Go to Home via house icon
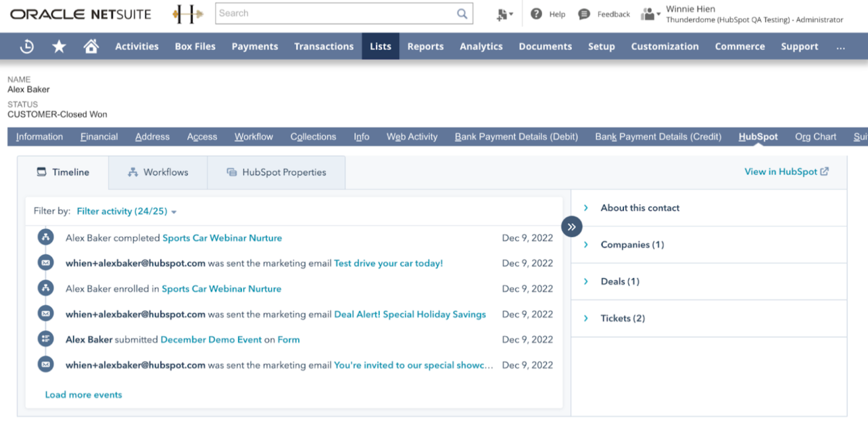Screen dimensions: 868x434 point(91,46)
